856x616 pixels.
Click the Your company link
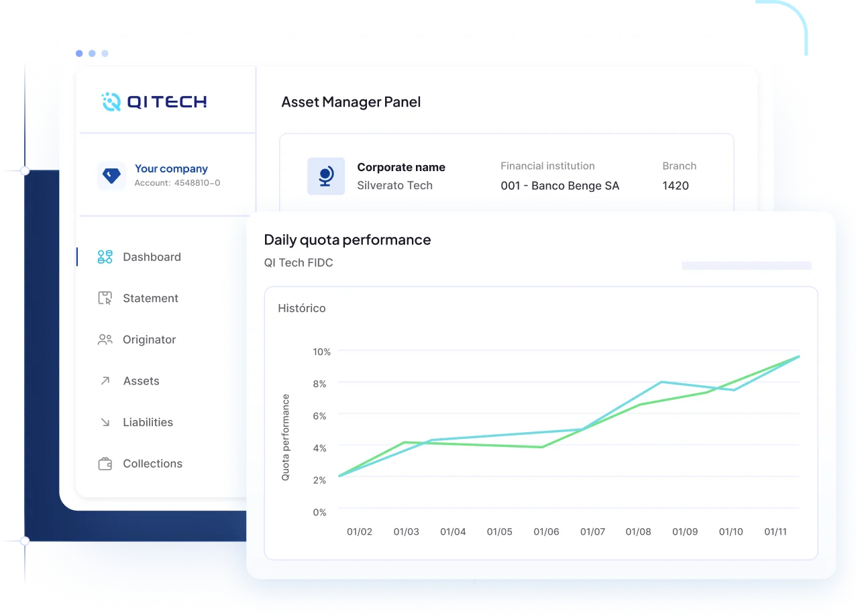pyautogui.click(x=171, y=168)
